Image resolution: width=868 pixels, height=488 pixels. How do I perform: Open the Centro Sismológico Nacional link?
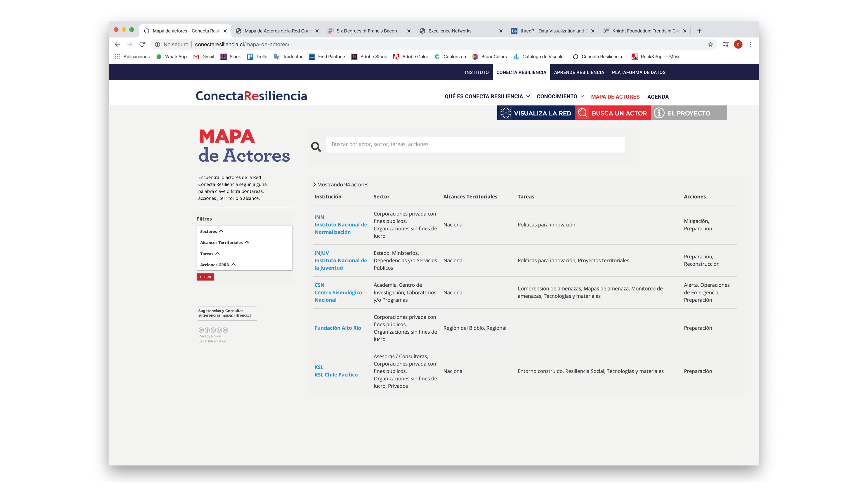[338, 292]
